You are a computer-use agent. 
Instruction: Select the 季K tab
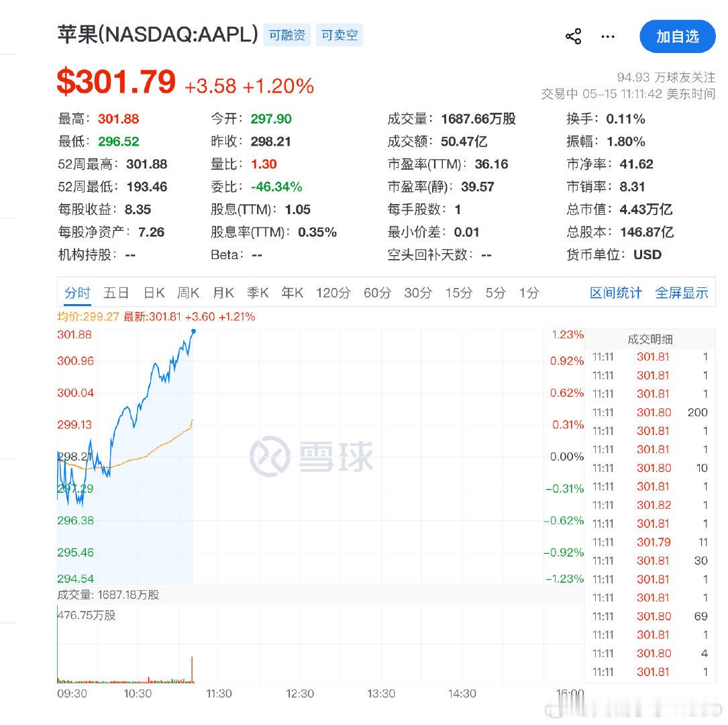coord(258,293)
